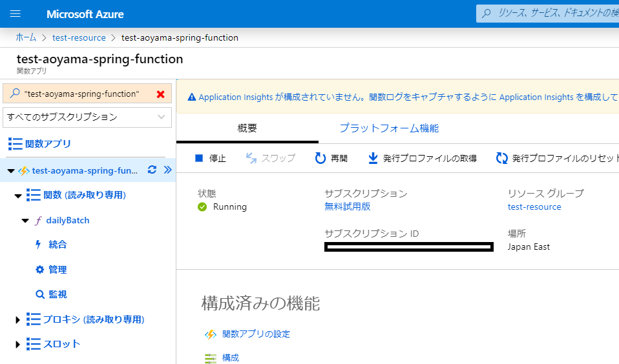Click 発行プロファイルの取得 download button
This screenshot has width=619, height=364.
tap(423, 158)
